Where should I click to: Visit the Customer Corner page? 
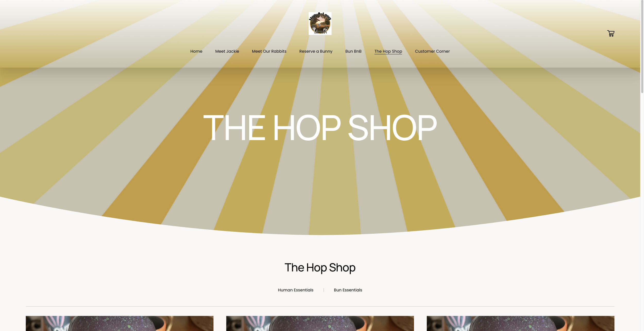[x=432, y=51]
